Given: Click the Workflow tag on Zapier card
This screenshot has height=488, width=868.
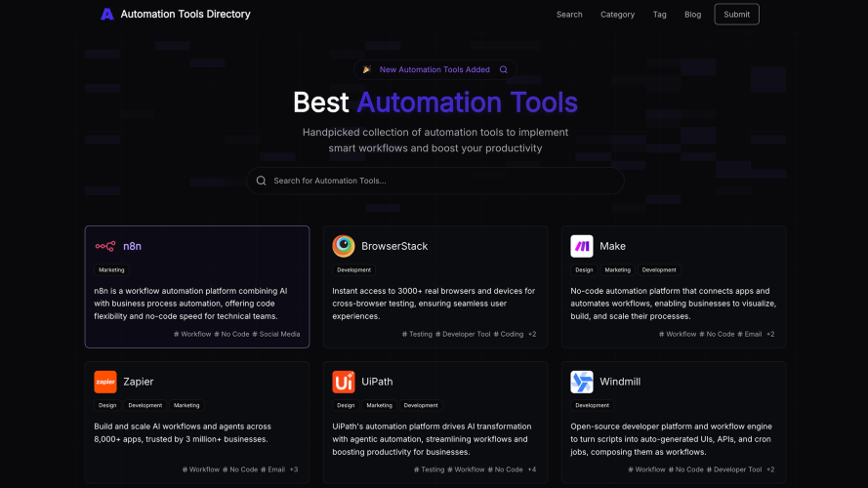Looking at the screenshot, I should (201, 469).
